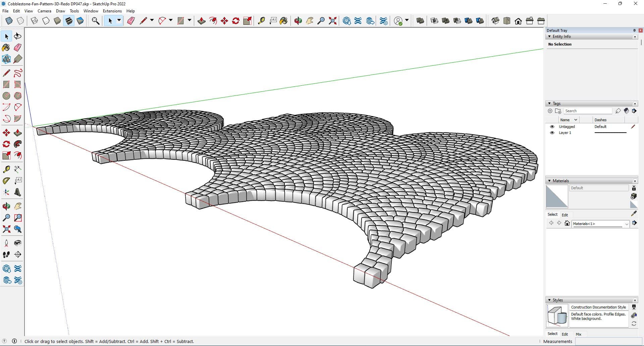The height and width of the screenshot is (346, 644).
Task: Click the Materials default color swatch
Action: pos(557,197)
